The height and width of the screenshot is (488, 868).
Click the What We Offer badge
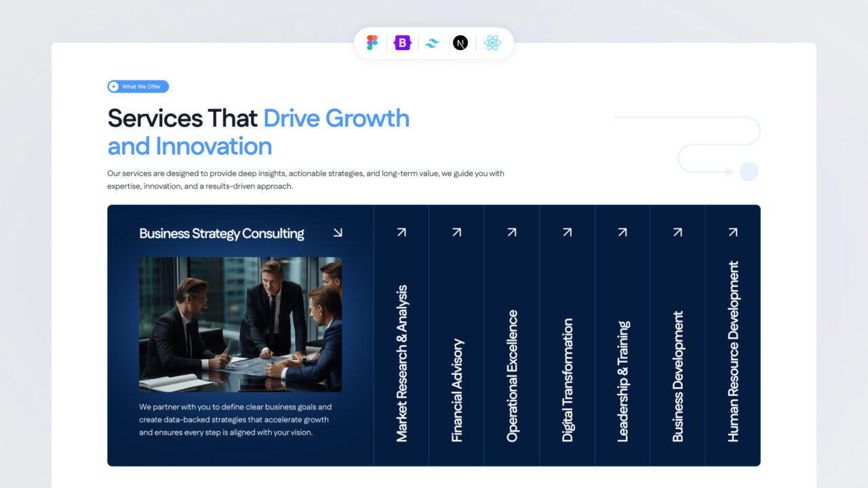click(138, 87)
